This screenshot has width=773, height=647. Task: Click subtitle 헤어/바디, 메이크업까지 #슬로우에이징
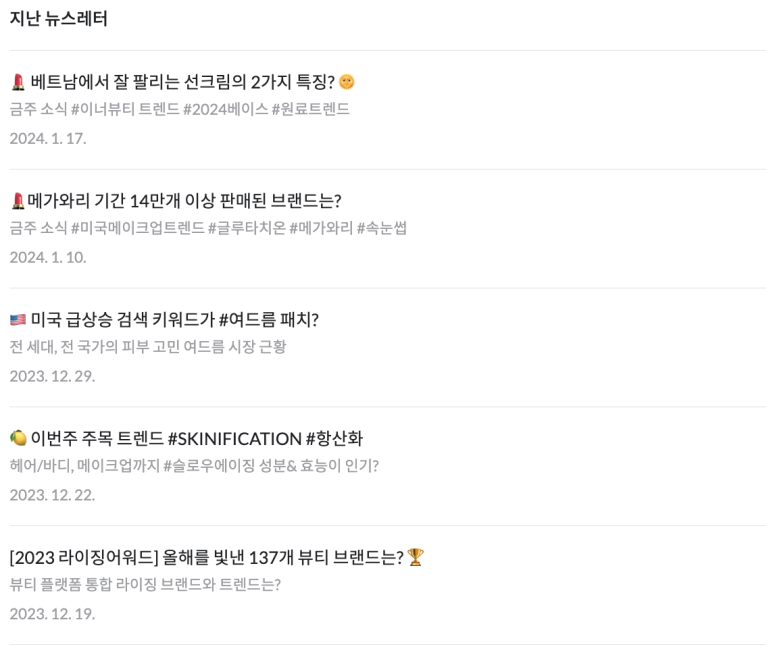point(194,466)
